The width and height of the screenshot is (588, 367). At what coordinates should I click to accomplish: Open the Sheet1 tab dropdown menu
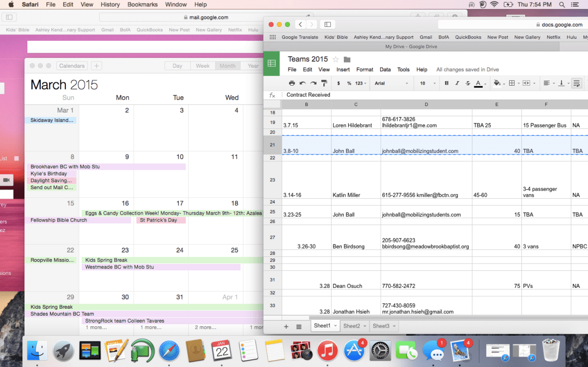[x=334, y=326]
